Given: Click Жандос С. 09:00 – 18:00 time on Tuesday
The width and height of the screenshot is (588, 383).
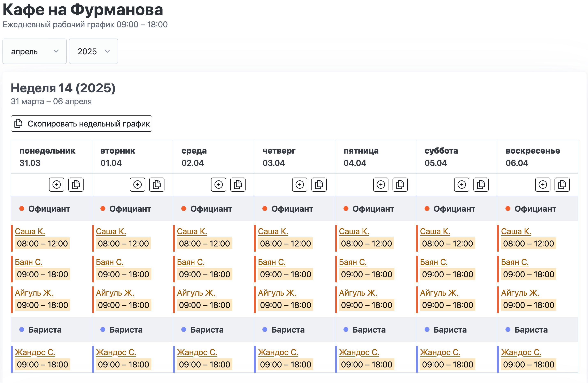Looking at the screenshot, I should 123,365.
